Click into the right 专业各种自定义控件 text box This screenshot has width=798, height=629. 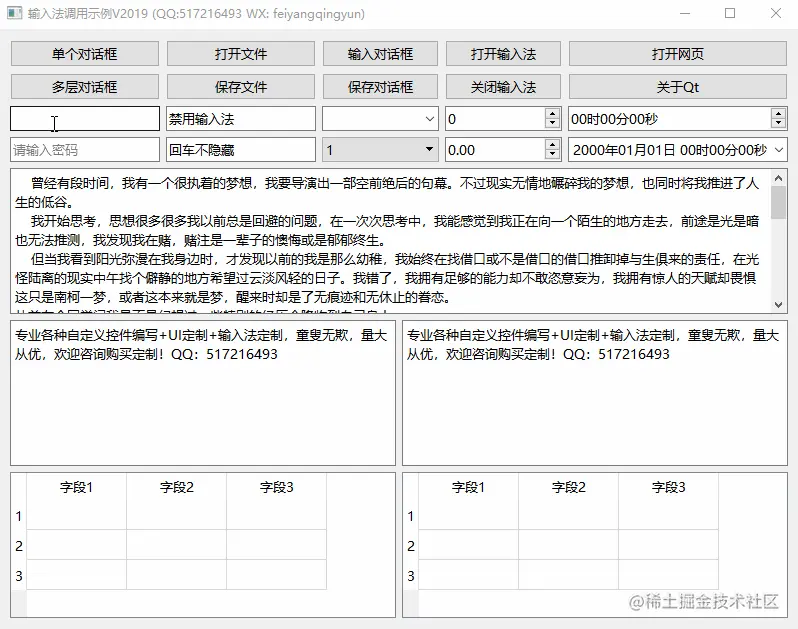point(595,393)
